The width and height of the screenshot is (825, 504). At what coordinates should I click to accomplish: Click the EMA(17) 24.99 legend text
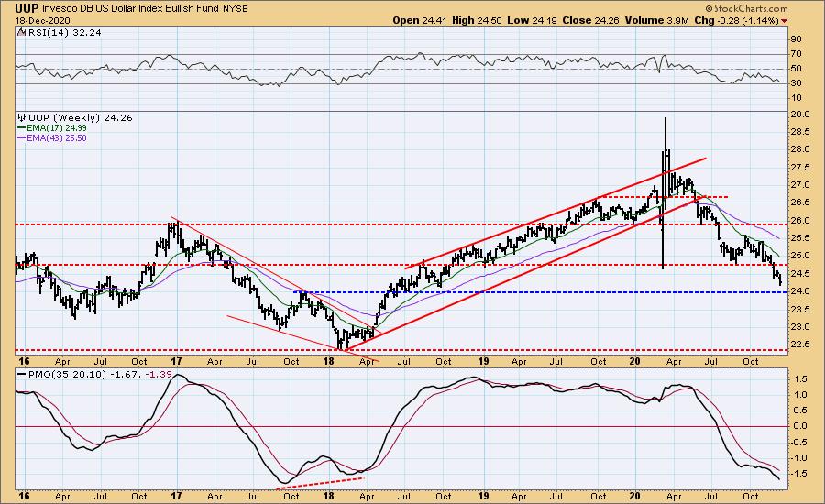(x=57, y=128)
